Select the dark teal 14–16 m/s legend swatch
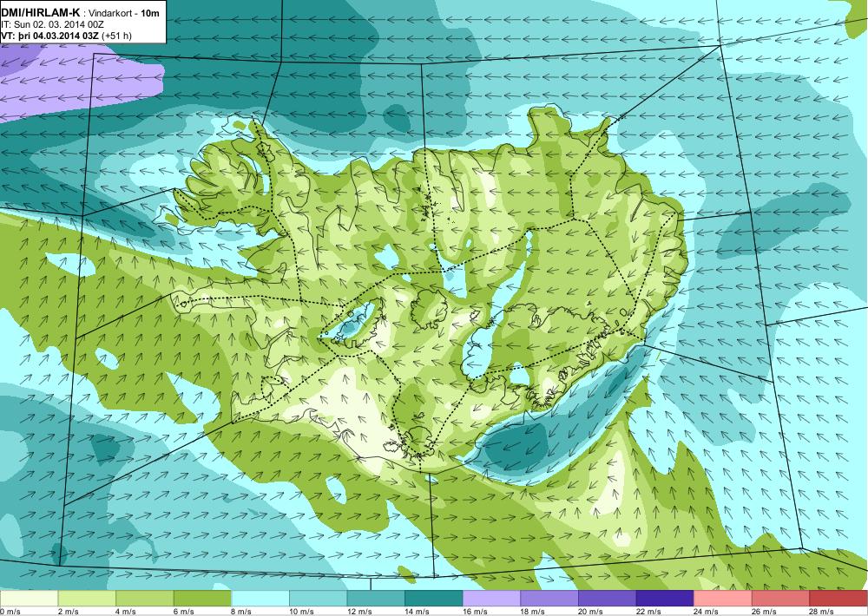The image size is (868, 616). [x=433, y=599]
